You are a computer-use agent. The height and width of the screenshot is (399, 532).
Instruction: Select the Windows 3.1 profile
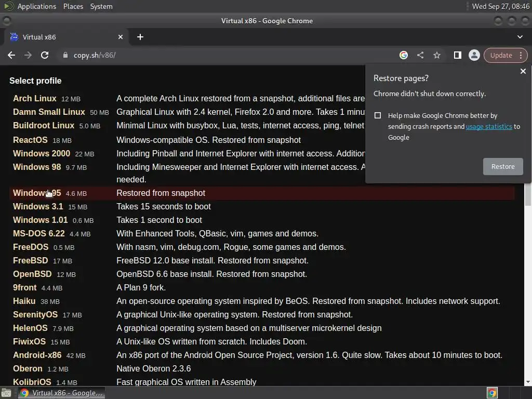tap(38, 206)
